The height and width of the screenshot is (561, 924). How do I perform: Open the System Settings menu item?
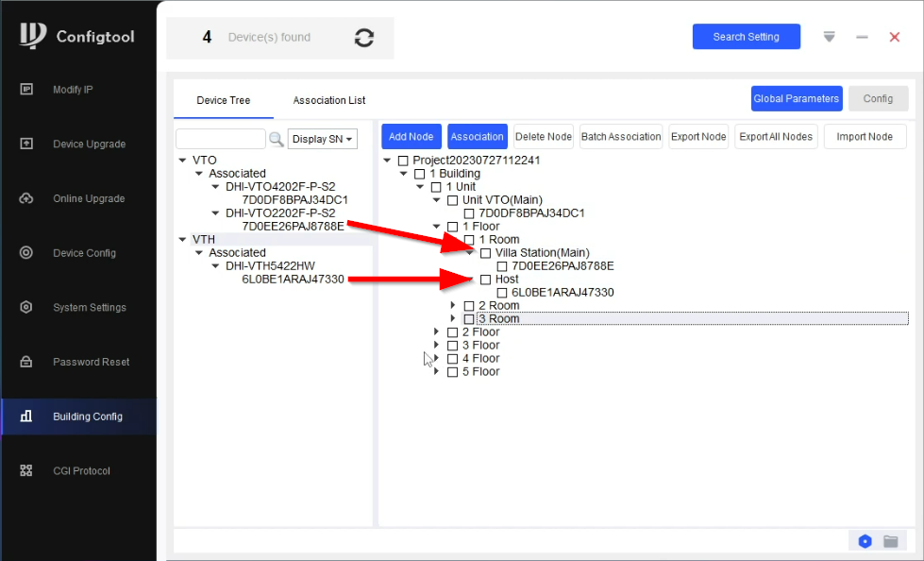pos(90,307)
